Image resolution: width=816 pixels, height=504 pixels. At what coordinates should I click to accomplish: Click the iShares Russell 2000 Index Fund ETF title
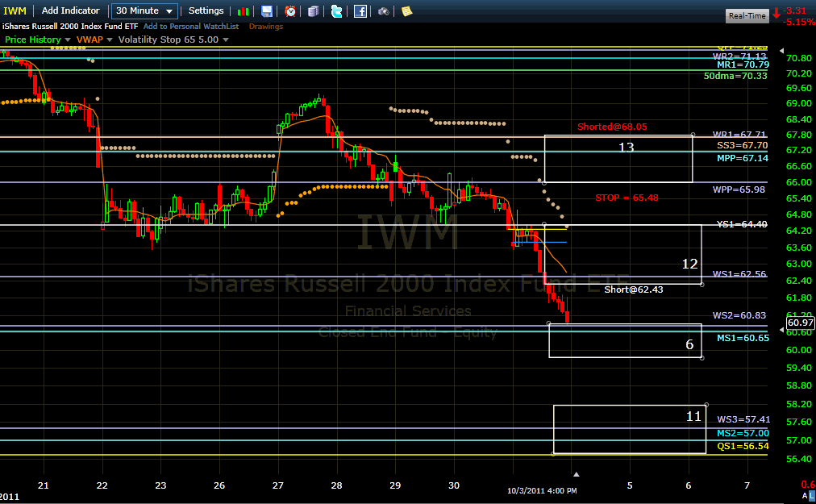coord(69,26)
